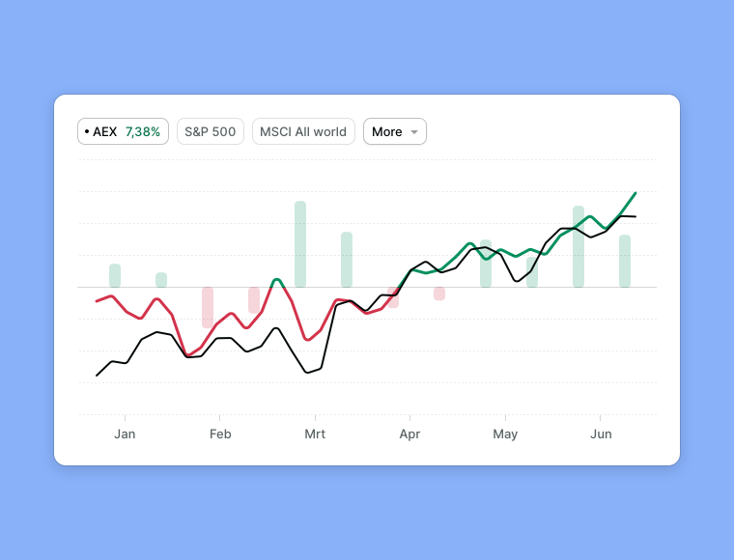Jump to Jun on the time axis

click(601, 434)
